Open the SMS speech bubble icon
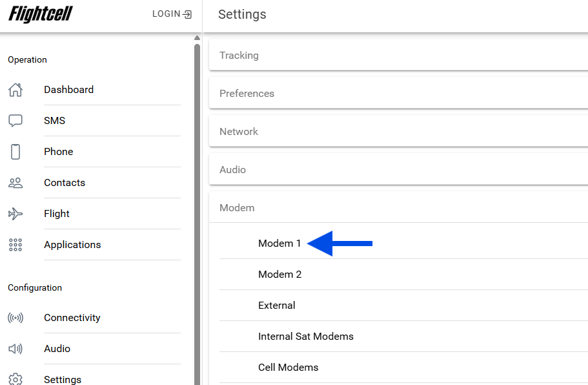 click(15, 121)
